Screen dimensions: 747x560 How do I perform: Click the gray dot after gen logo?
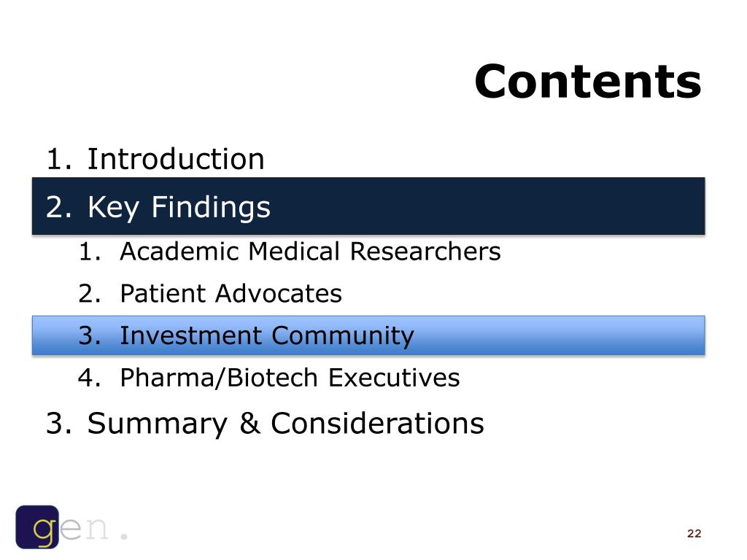[124, 536]
